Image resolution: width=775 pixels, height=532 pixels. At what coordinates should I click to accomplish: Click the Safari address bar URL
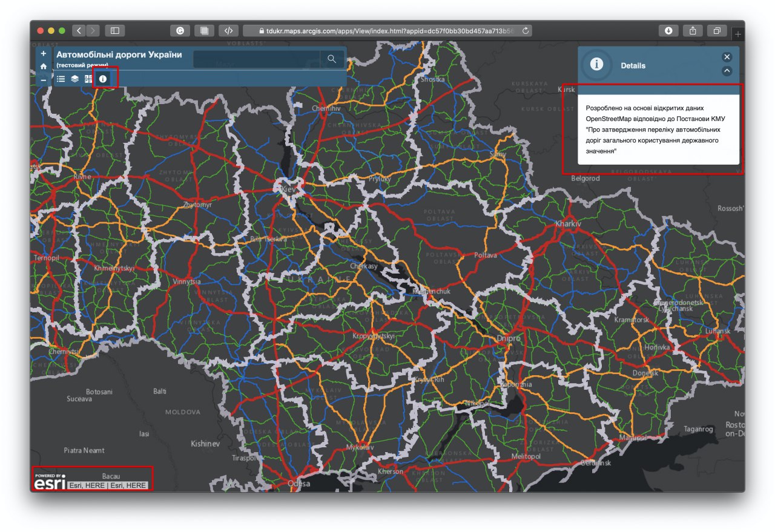[x=387, y=30]
